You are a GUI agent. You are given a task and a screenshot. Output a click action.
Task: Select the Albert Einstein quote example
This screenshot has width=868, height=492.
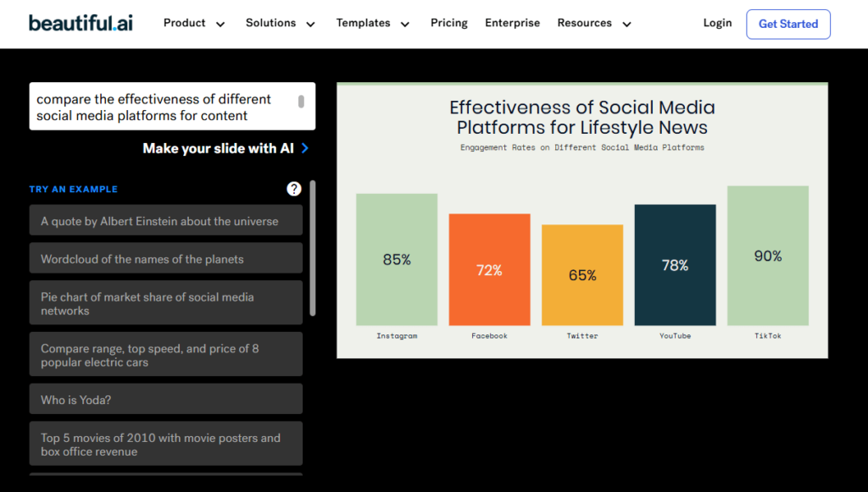(x=165, y=220)
